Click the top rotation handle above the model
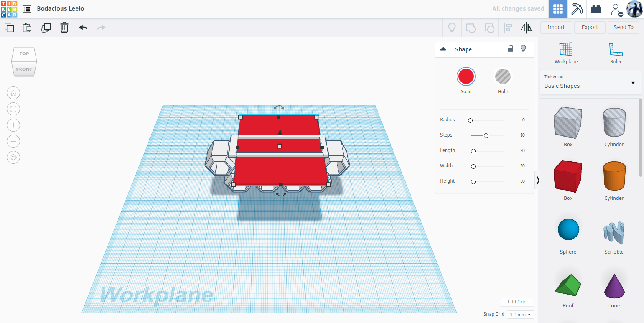644x323 pixels. pyautogui.click(x=279, y=108)
